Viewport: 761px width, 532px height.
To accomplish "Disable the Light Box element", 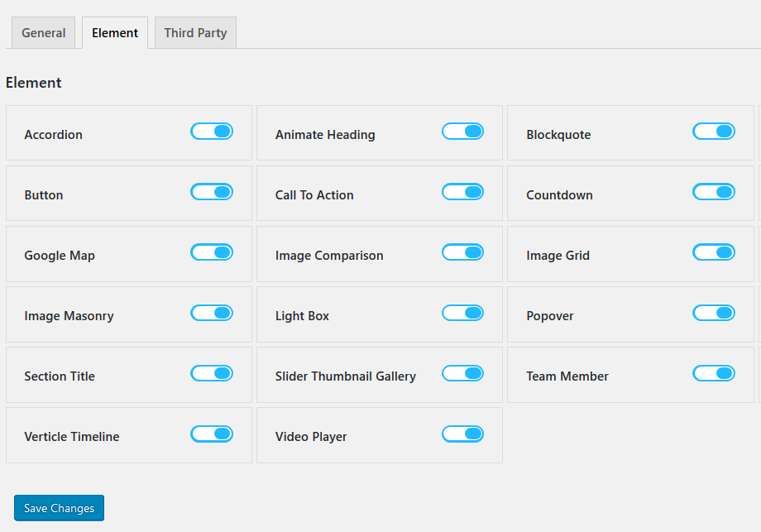I will [462, 313].
